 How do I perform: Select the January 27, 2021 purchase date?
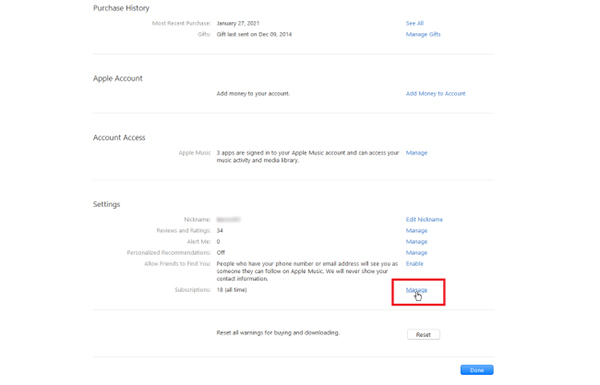tap(238, 23)
